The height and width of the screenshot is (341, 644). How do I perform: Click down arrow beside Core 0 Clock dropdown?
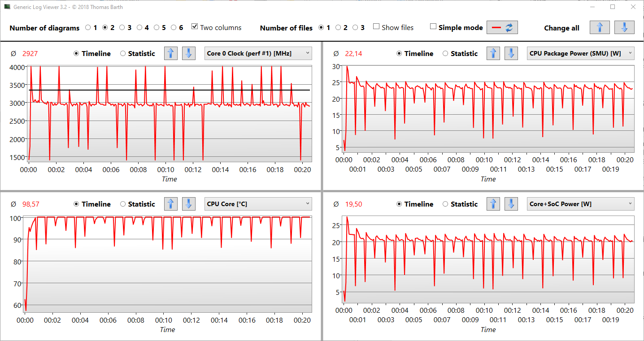coord(188,53)
